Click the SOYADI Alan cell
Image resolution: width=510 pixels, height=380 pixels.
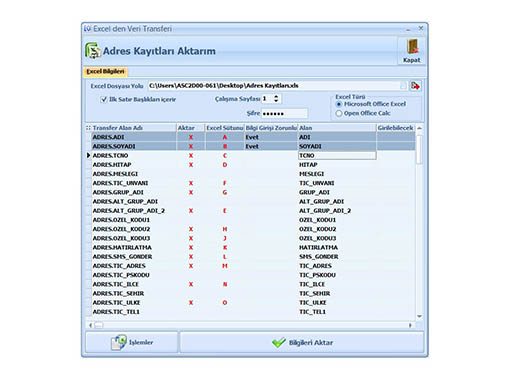[337, 146]
